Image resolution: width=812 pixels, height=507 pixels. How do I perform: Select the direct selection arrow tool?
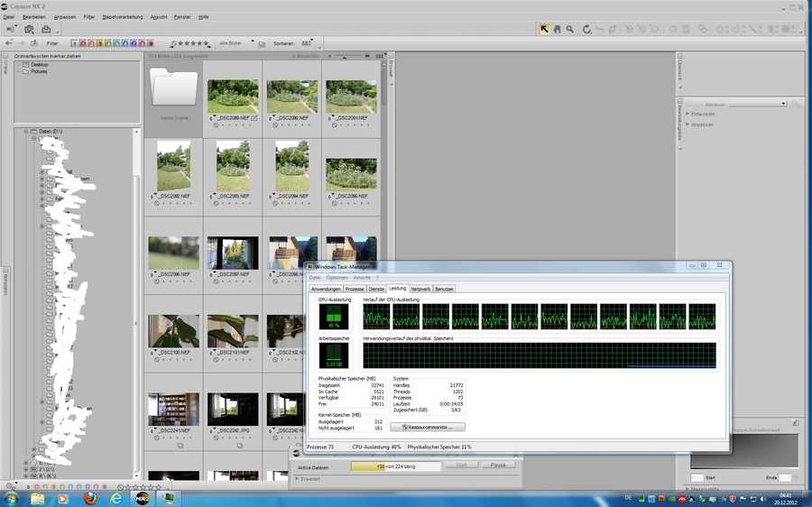544,29
